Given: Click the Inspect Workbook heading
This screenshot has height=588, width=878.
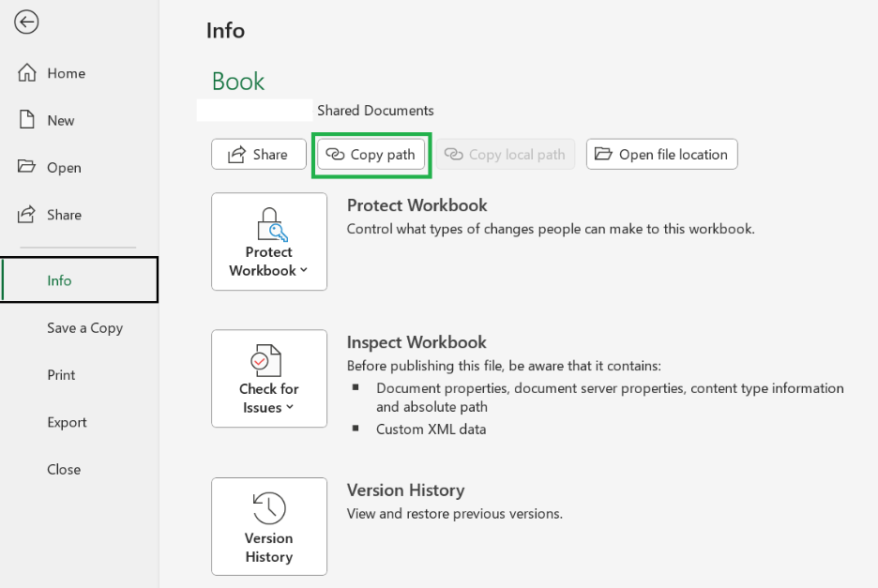Looking at the screenshot, I should 416,342.
